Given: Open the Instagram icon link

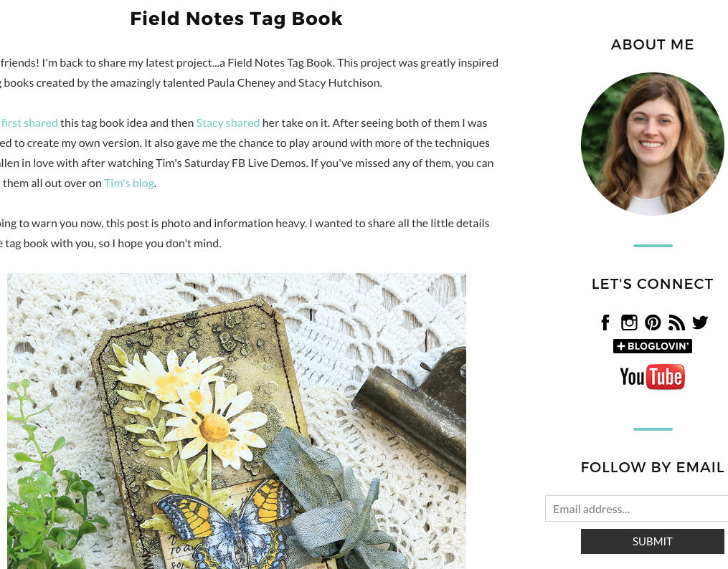Looking at the screenshot, I should coord(628,322).
